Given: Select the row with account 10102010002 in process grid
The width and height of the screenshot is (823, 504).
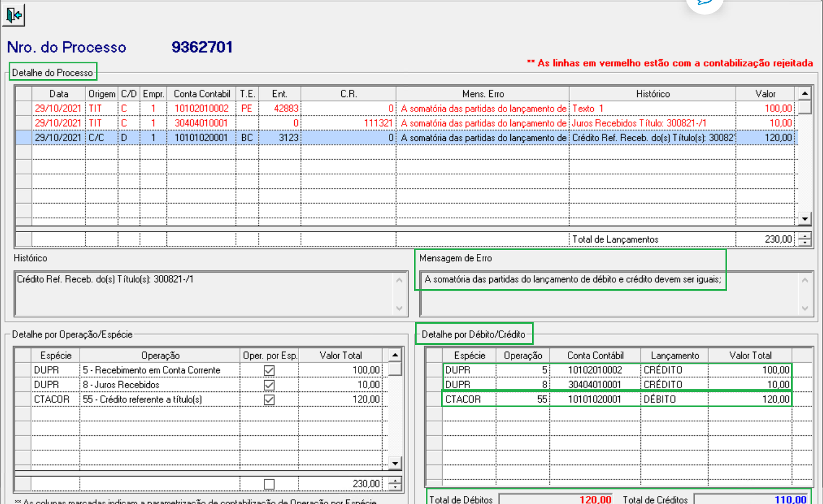Looking at the screenshot, I should (x=406, y=108).
